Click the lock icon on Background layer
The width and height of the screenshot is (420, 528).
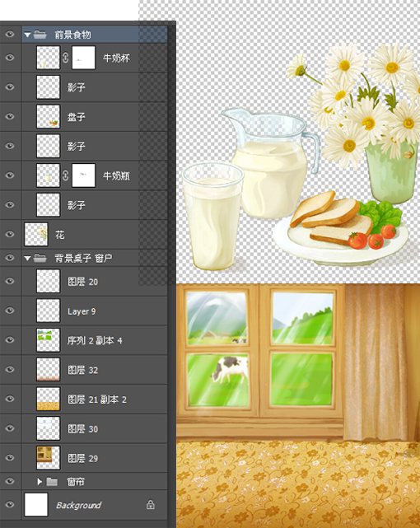tap(151, 504)
